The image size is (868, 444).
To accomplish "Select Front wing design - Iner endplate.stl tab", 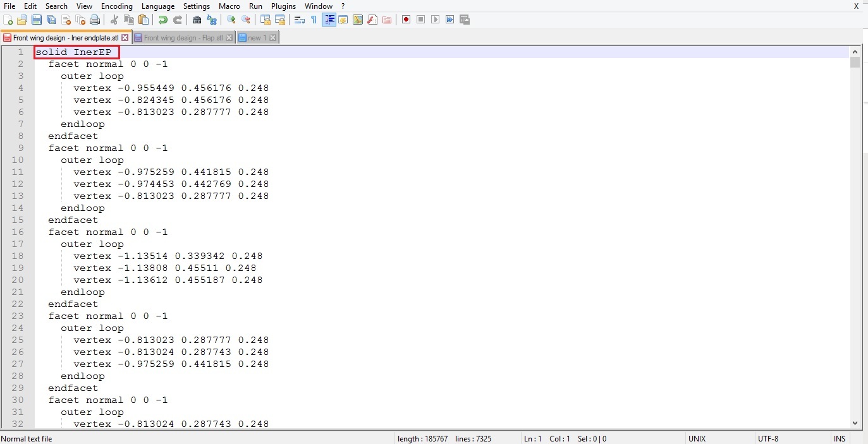I will tap(66, 38).
